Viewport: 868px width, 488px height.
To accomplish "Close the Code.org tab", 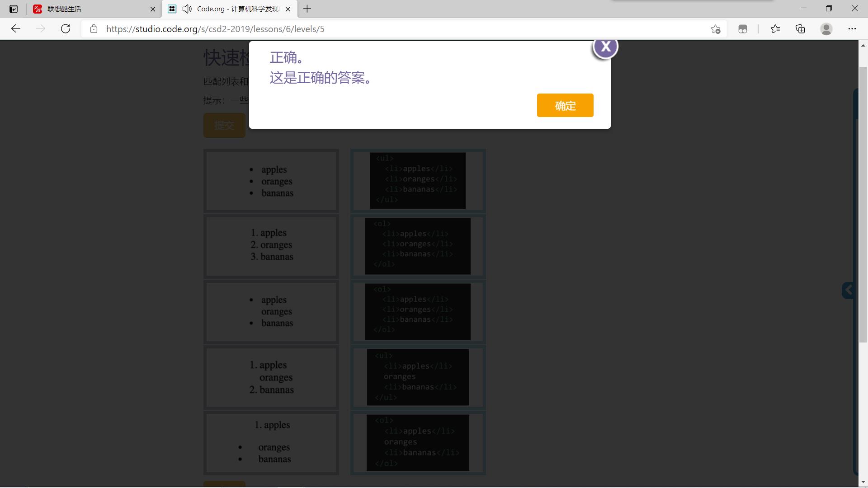I will point(288,9).
